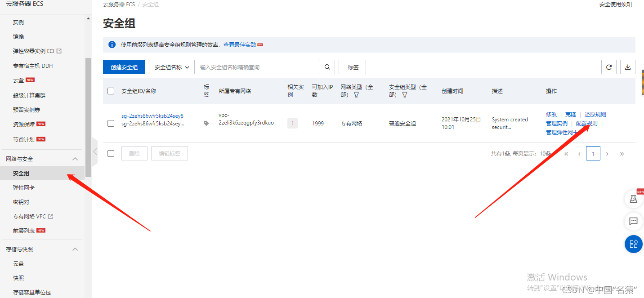Click the search magnifier icon
The width and height of the screenshot is (644, 298).
pos(327,67)
